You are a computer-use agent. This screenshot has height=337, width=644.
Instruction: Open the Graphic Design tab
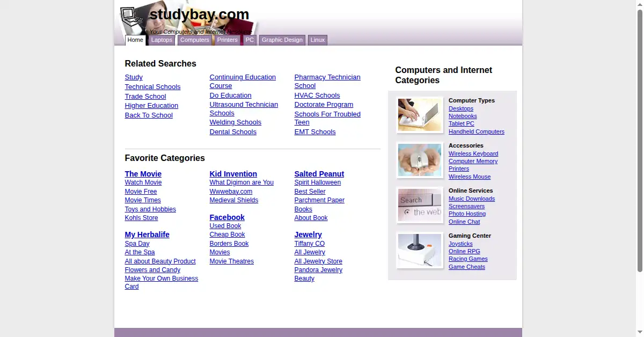click(282, 40)
